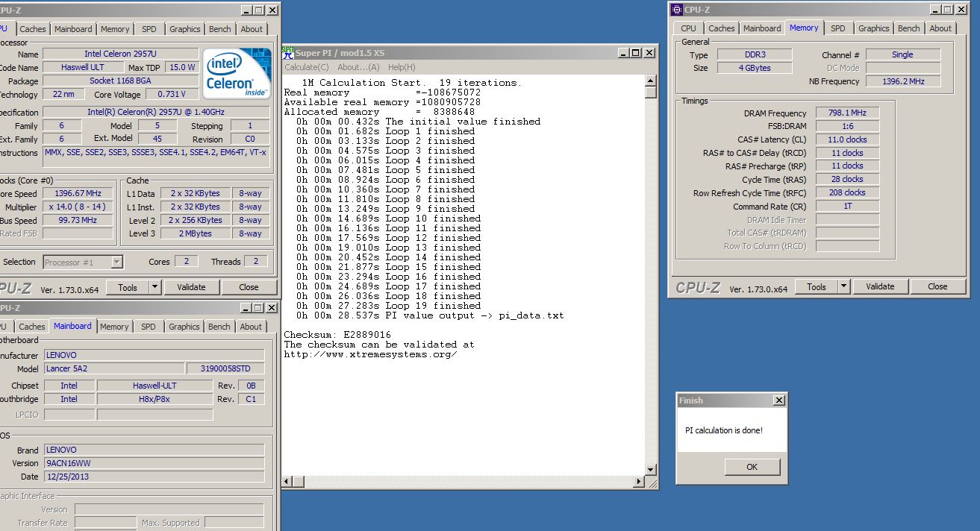The width and height of the screenshot is (980, 531).
Task: Select Bench tab in Mainboard window
Action: click(x=219, y=327)
